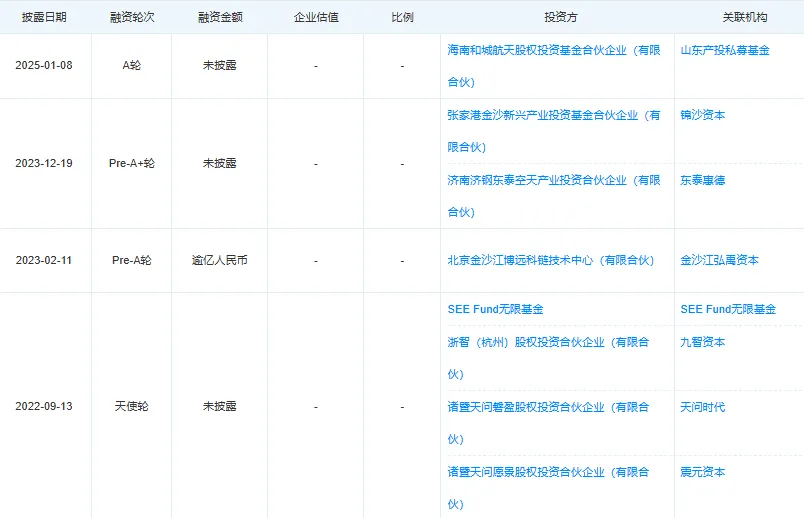Select the Pre-A+轮 round cell

pos(132,163)
